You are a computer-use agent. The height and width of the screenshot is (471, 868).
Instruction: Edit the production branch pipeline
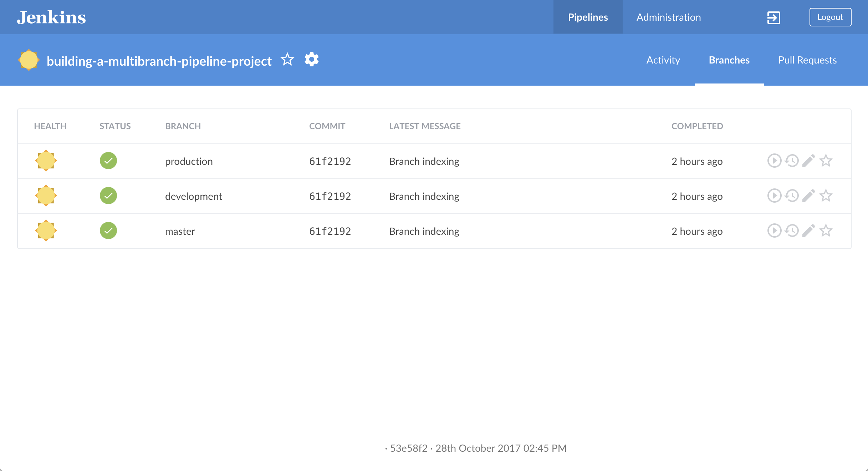(x=809, y=161)
